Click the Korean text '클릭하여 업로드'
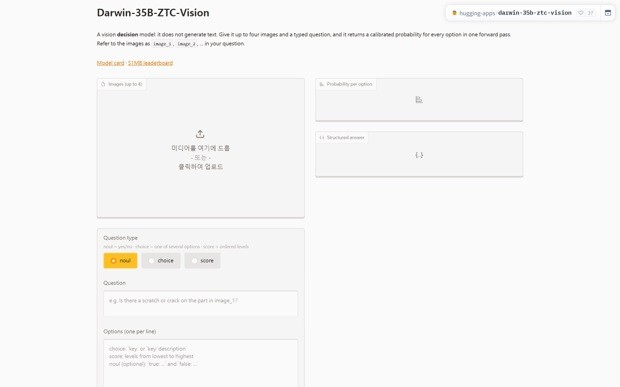This screenshot has width=620, height=387. point(200,167)
